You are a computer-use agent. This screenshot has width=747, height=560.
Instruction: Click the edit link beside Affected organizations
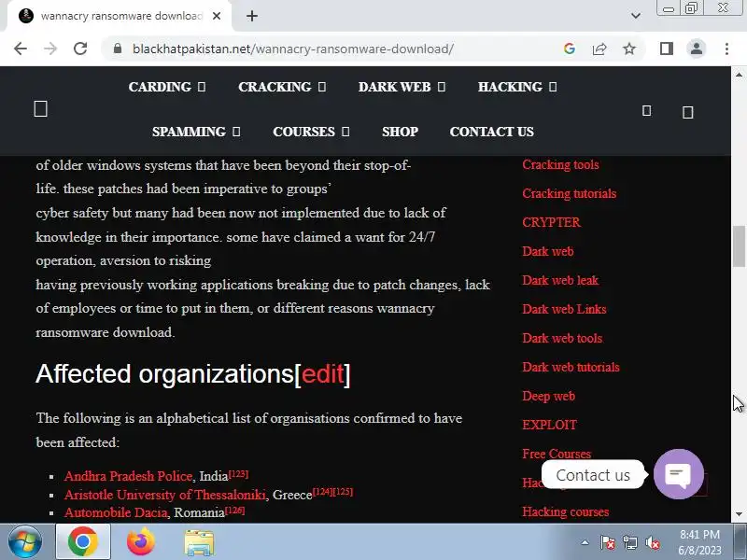click(322, 374)
